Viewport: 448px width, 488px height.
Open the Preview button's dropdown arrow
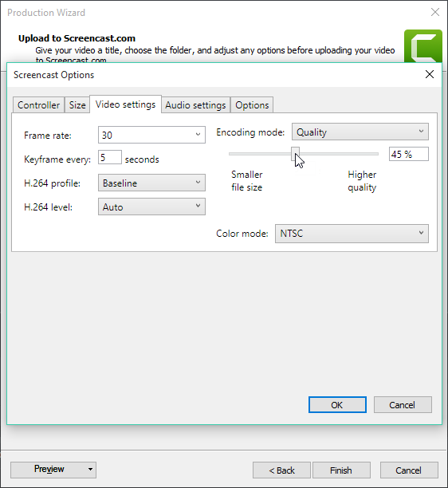coord(90,470)
